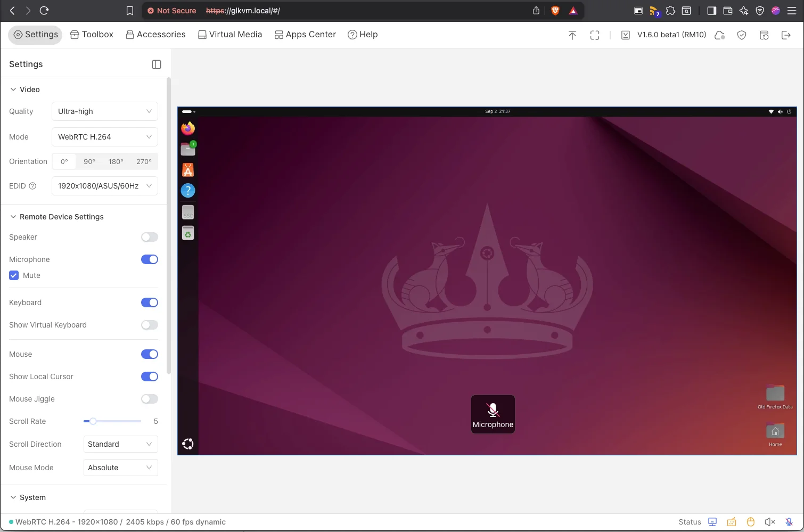The width and height of the screenshot is (804, 532).
Task: Disable the Mouse toggle
Action: click(x=150, y=354)
